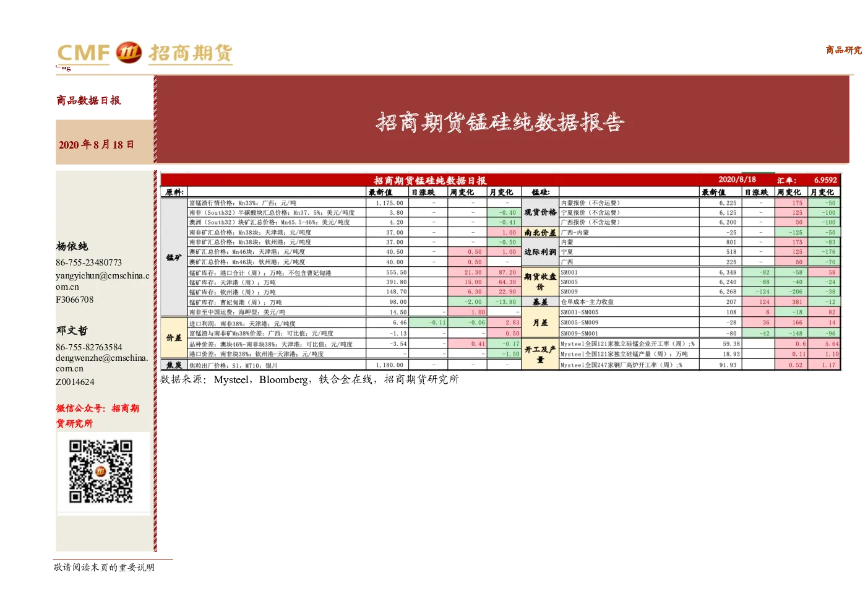Click the 焦炭 category cell

(x=174, y=365)
